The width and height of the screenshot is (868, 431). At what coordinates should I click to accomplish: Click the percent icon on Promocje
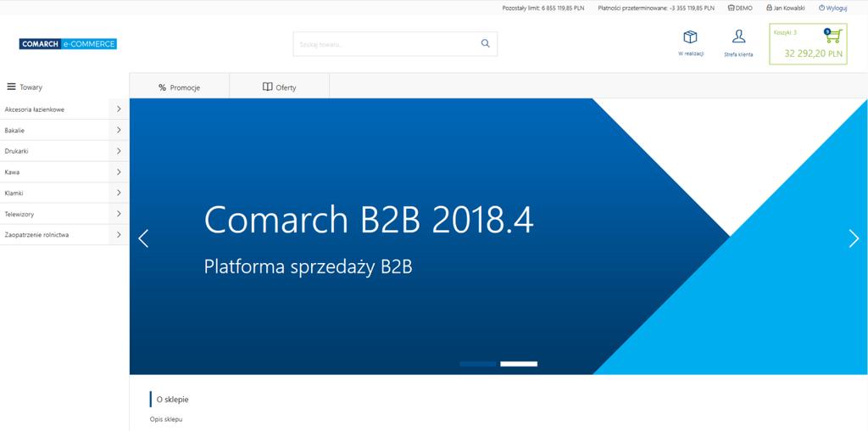[162, 87]
